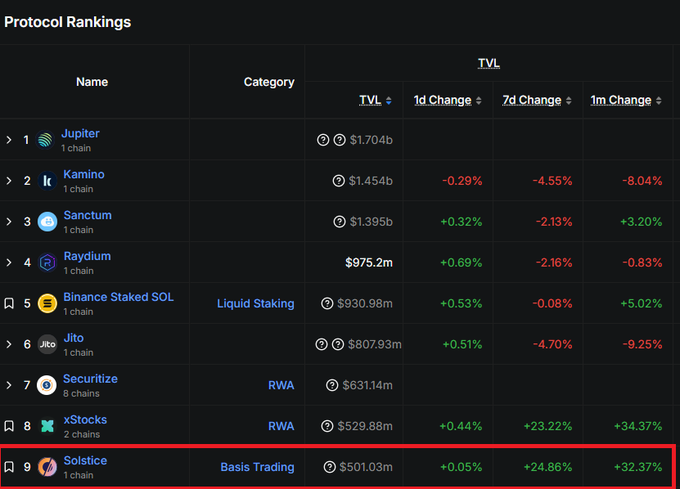Click the question mark icon beside xStocks TVL
680x489 pixels.
(327, 426)
